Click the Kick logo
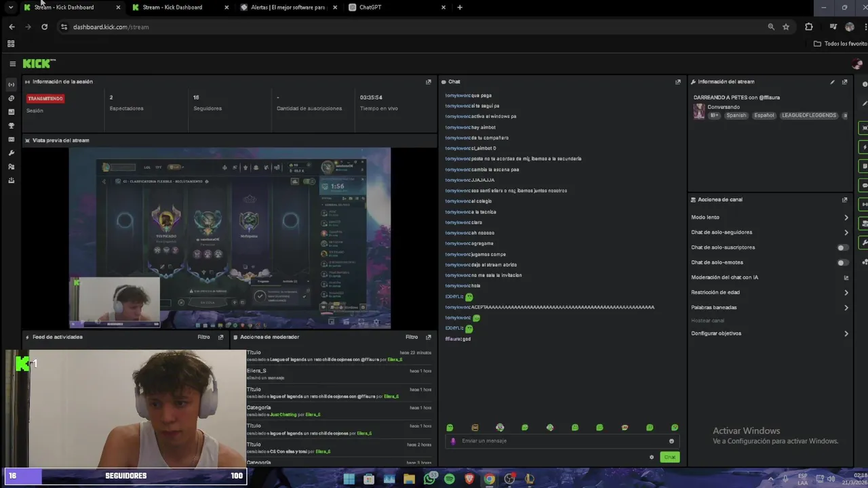The width and height of the screenshot is (868, 488). coord(39,63)
